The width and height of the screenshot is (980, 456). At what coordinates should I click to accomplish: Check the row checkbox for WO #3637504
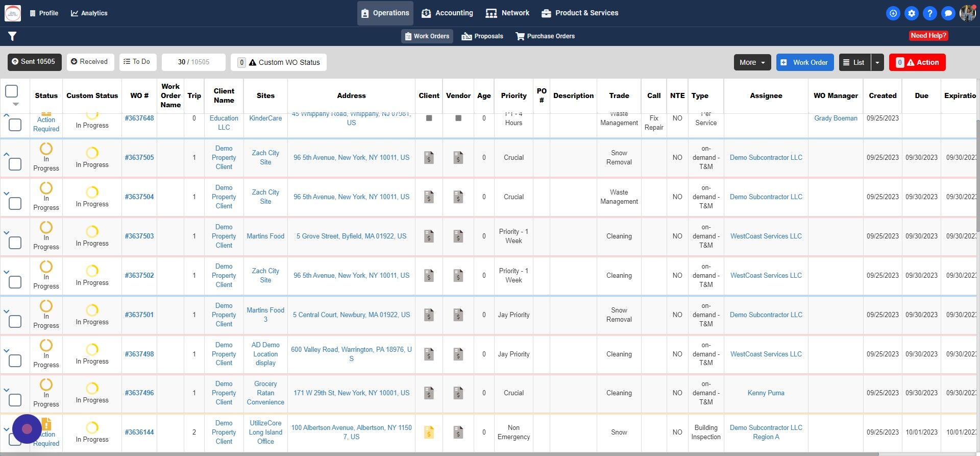point(15,203)
